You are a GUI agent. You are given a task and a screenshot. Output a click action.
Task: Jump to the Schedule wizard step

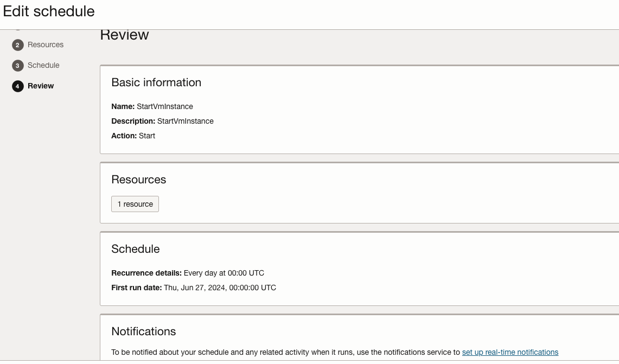(x=43, y=66)
